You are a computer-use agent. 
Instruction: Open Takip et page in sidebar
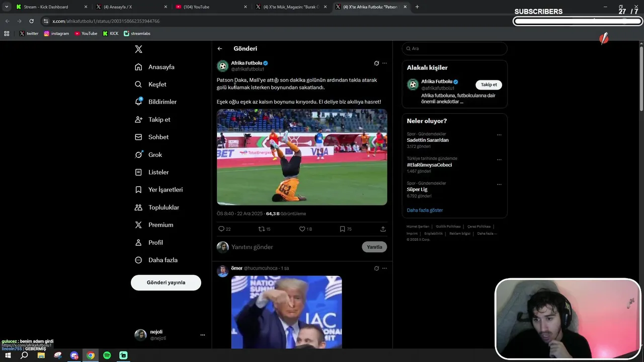pyautogui.click(x=153, y=120)
